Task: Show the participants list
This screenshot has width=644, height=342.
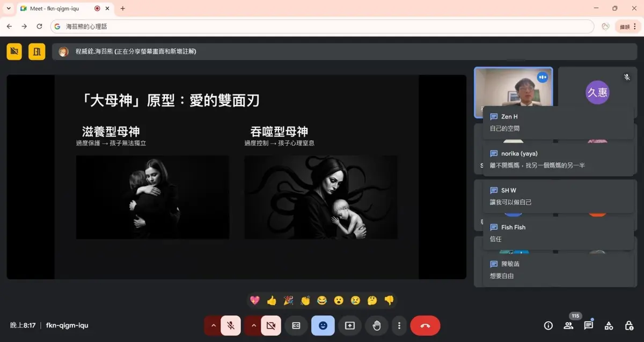Action: click(568, 325)
